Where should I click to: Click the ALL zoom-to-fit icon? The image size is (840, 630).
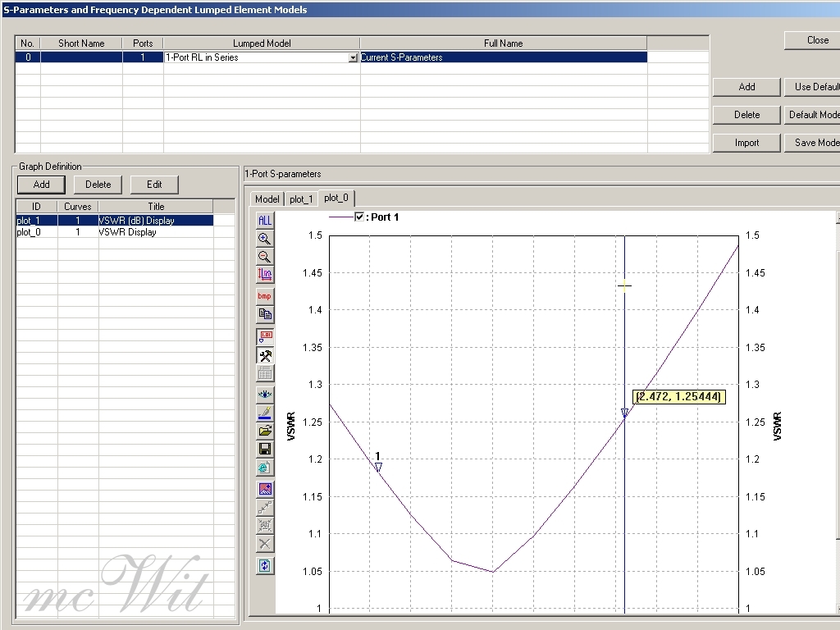265,220
